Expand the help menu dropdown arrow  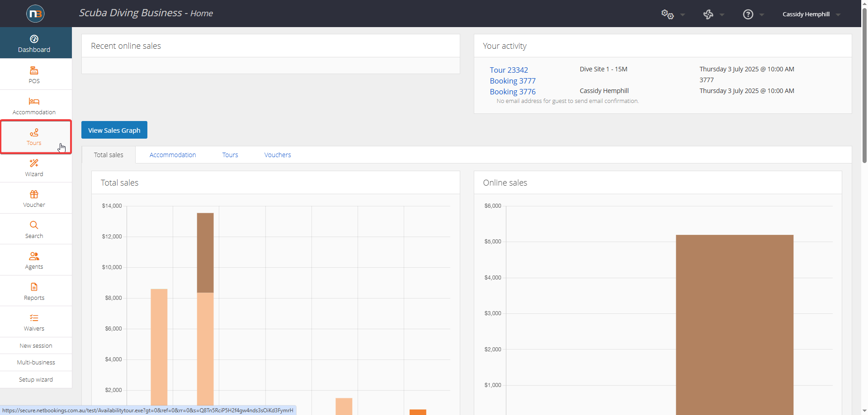(762, 15)
